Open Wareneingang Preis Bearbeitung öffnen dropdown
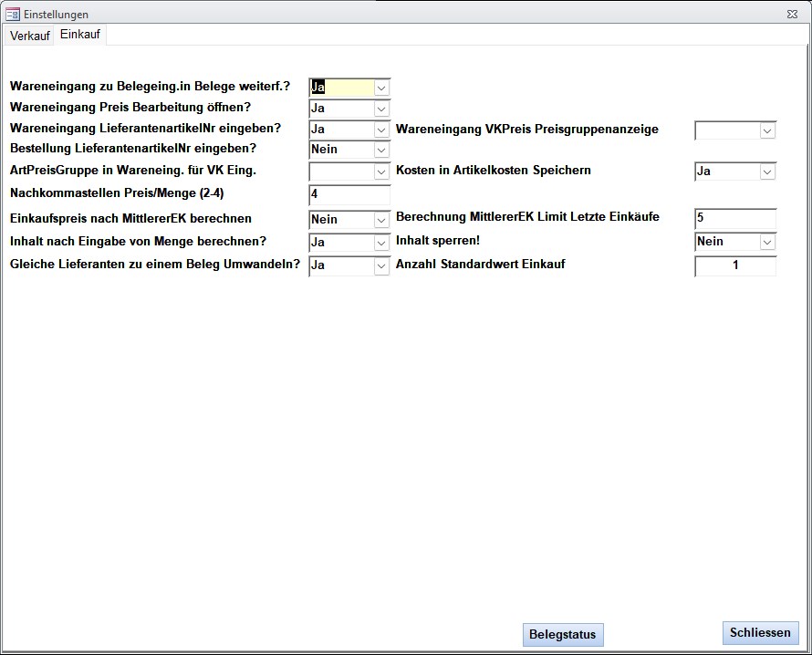The width and height of the screenshot is (812, 655). [382, 109]
